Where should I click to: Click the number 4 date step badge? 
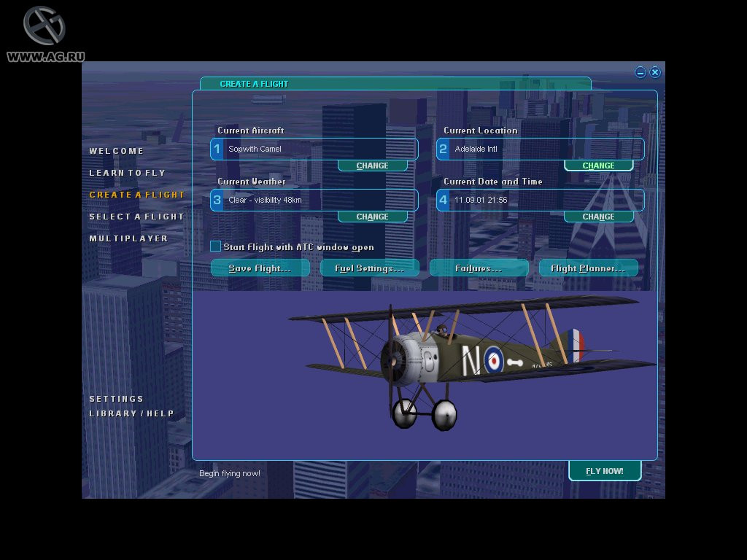(443, 200)
